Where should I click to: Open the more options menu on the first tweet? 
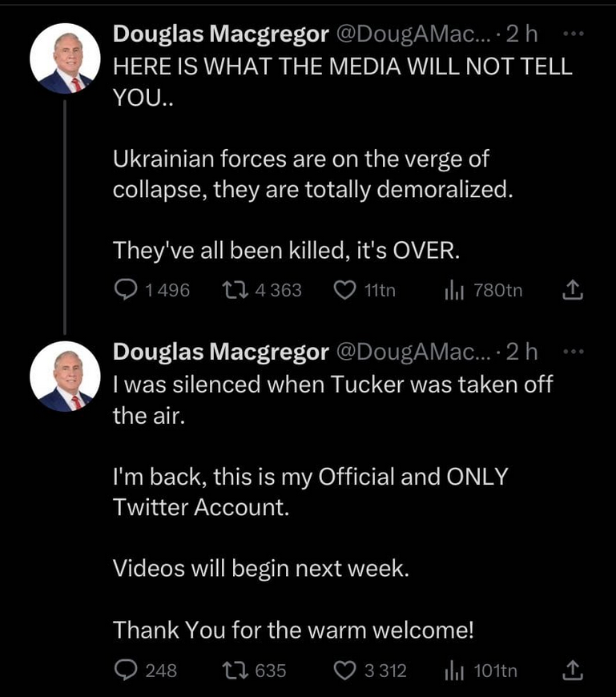coord(574,34)
